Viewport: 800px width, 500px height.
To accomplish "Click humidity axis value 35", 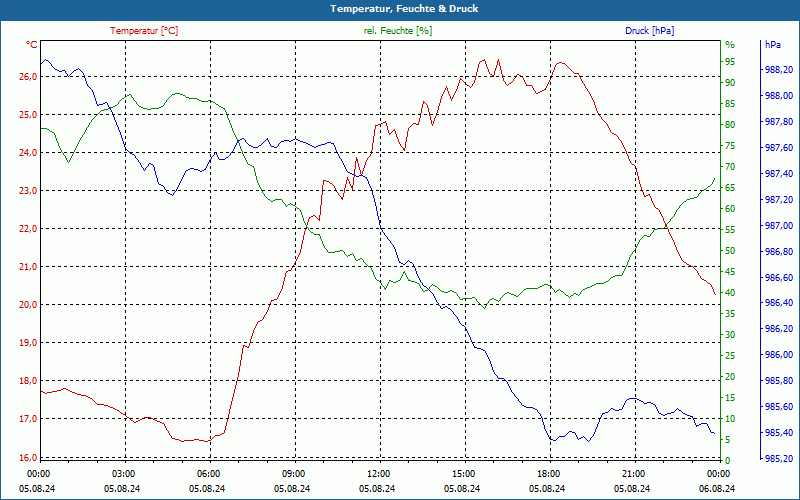I will [730, 314].
